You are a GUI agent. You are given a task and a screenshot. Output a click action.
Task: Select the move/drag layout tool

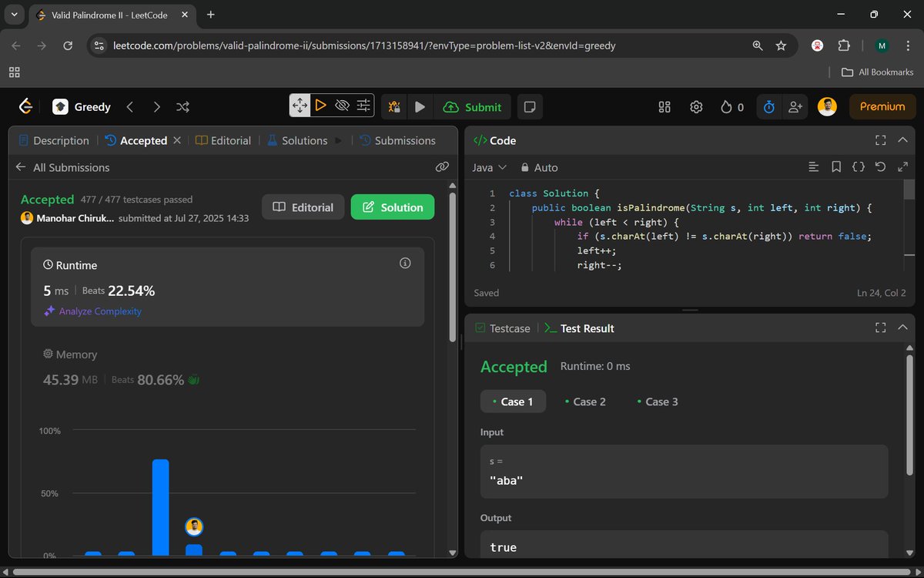coord(300,106)
